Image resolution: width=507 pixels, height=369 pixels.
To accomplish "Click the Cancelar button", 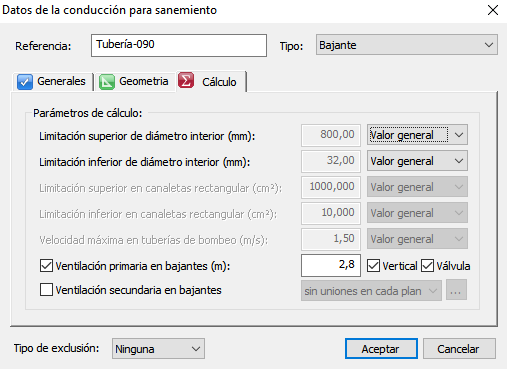I will pos(459,349).
